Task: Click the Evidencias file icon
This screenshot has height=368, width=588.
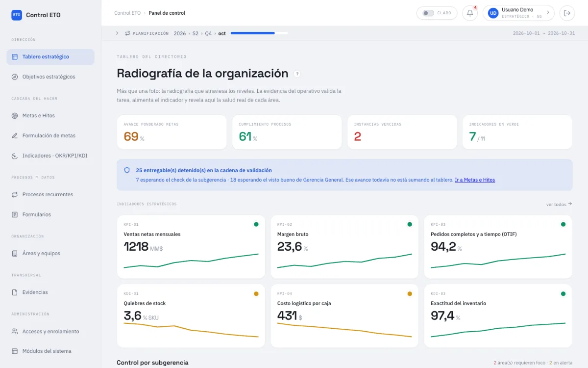Action: [15, 292]
